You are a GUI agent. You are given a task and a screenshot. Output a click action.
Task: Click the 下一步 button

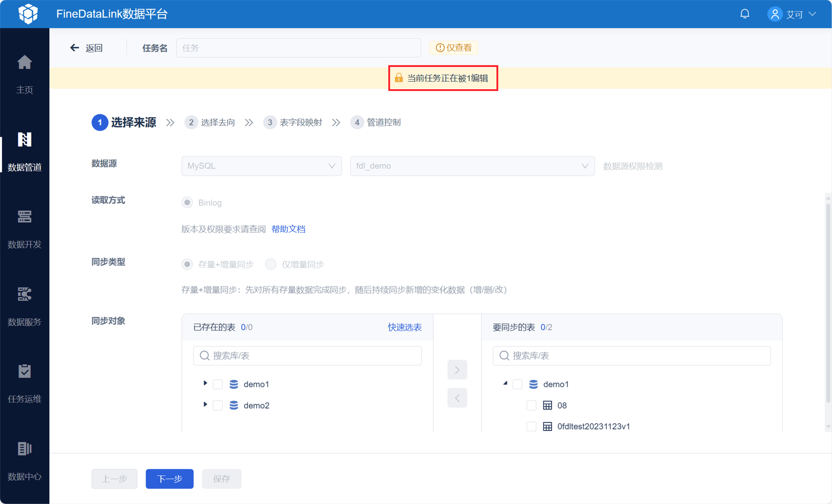(x=170, y=479)
